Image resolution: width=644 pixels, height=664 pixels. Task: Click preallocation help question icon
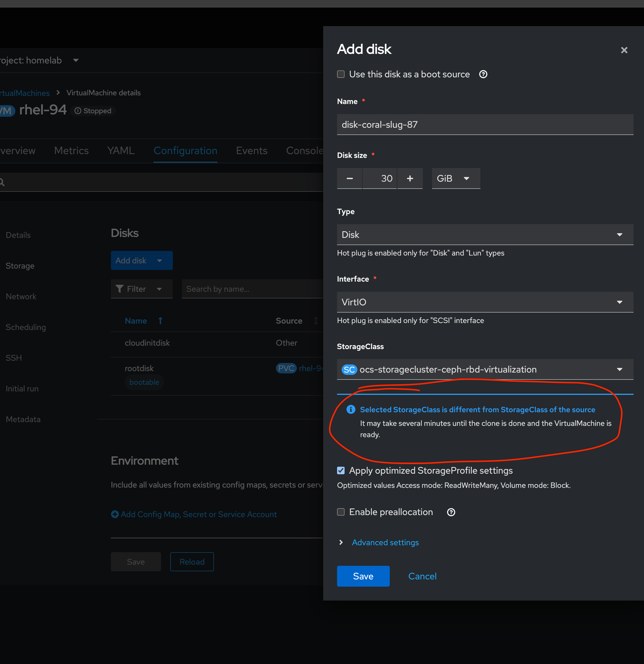[x=451, y=512]
